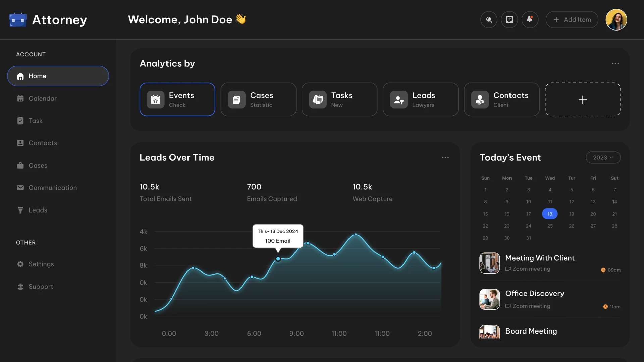Open the search tool
Screen dimensions: 644x362
(x=489, y=20)
